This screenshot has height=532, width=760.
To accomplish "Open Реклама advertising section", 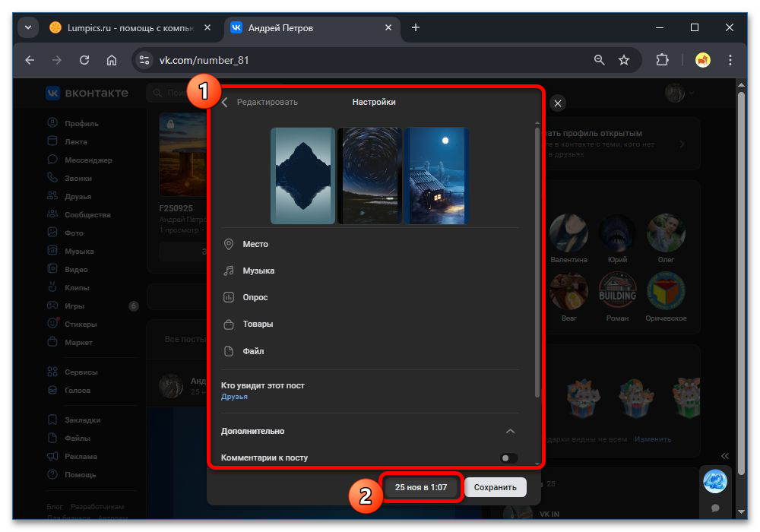I will coord(72,457).
